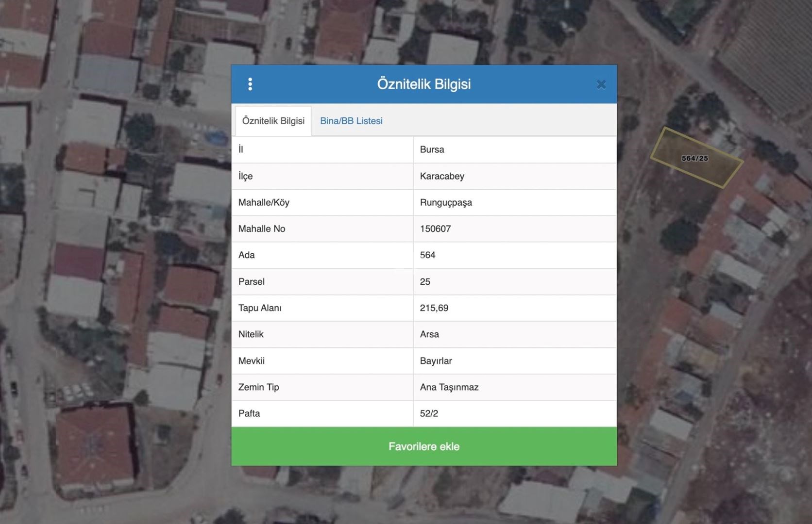This screenshot has height=524, width=812.
Task: Select the Mahalle No value 150607
Action: 435,229
